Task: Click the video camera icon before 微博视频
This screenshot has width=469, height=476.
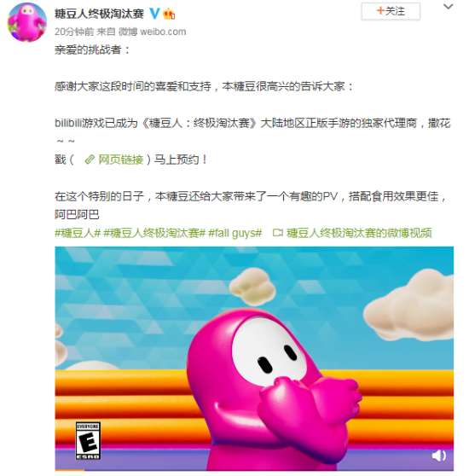Action: 278,233
